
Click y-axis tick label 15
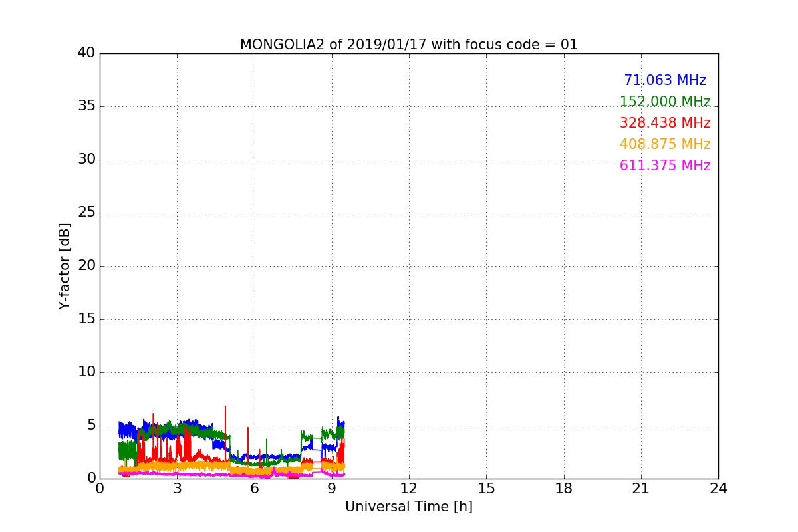pyautogui.click(x=86, y=319)
